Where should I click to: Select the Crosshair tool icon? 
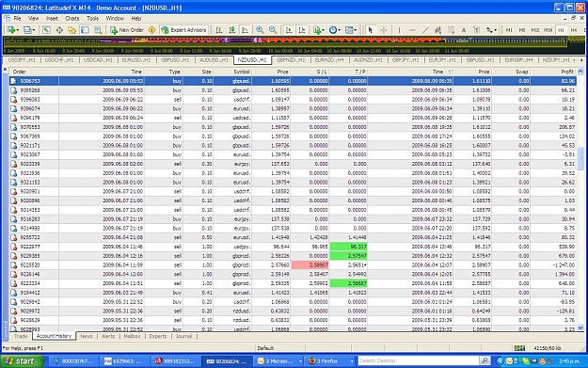[x=384, y=30]
